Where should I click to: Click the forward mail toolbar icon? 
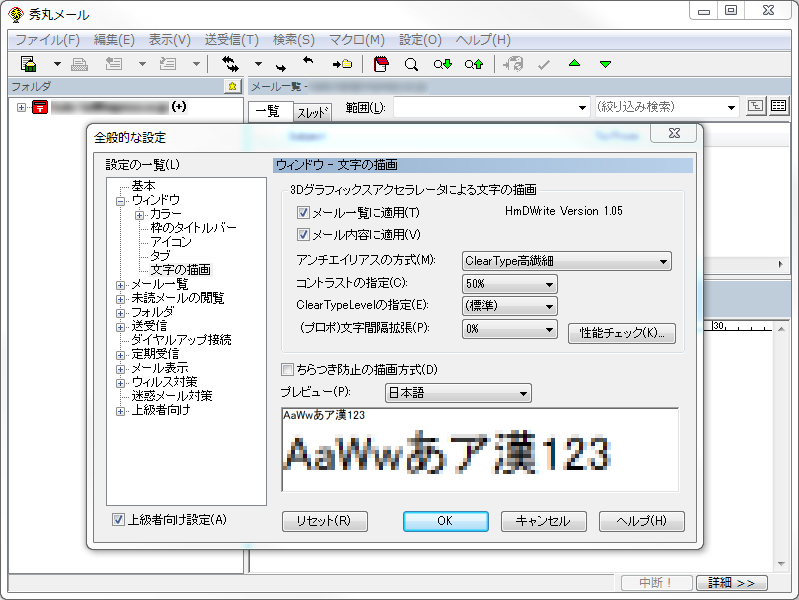pyautogui.click(x=168, y=64)
